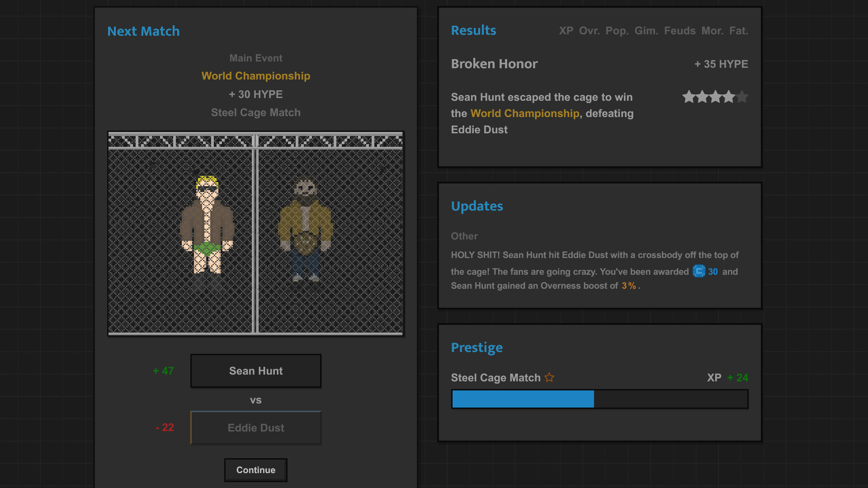The height and width of the screenshot is (488, 868).
Task: Select Eddie Dust in the match card
Action: pyautogui.click(x=255, y=427)
